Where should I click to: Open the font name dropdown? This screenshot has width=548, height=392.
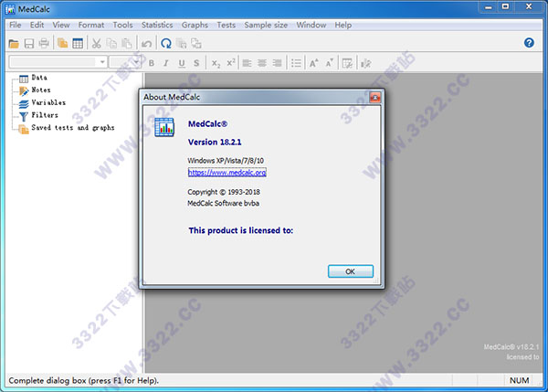coord(102,62)
